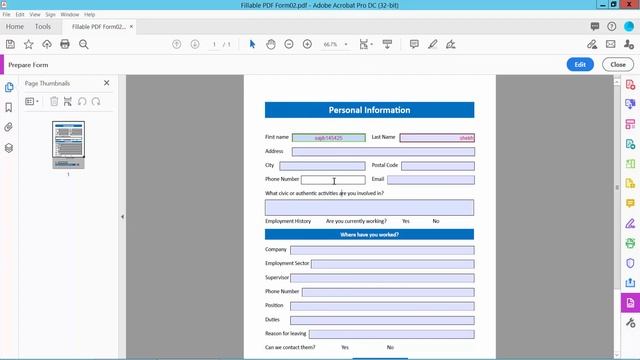
Task: Go to previous page arrow icon
Action: tap(177, 44)
